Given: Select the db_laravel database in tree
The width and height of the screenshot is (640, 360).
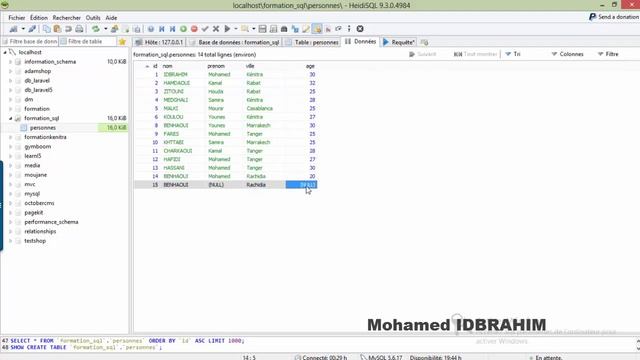Looking at the screenshot, I should [37, 80].
